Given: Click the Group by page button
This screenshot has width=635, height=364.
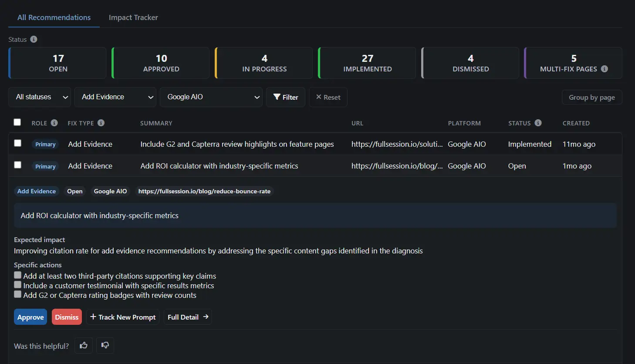Looking at the screenshot, I should click(592, 97).
